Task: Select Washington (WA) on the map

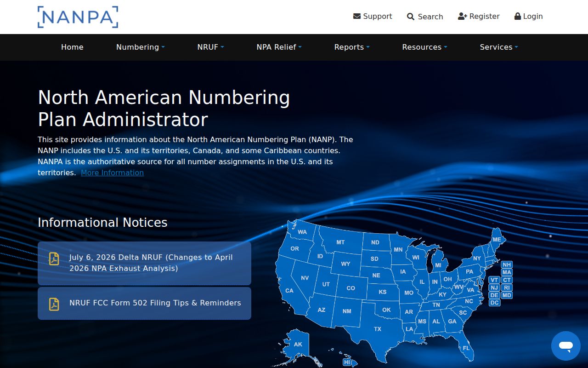Action: [x=302, y=232]
